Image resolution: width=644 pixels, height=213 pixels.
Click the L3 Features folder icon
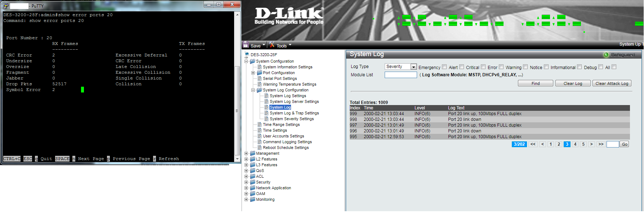(x=252, y=165)
